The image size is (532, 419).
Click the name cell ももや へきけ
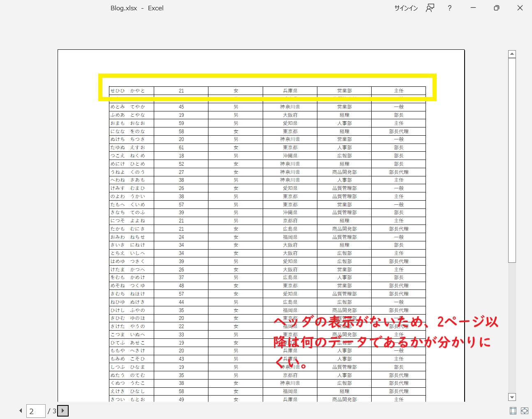(132, 351)
